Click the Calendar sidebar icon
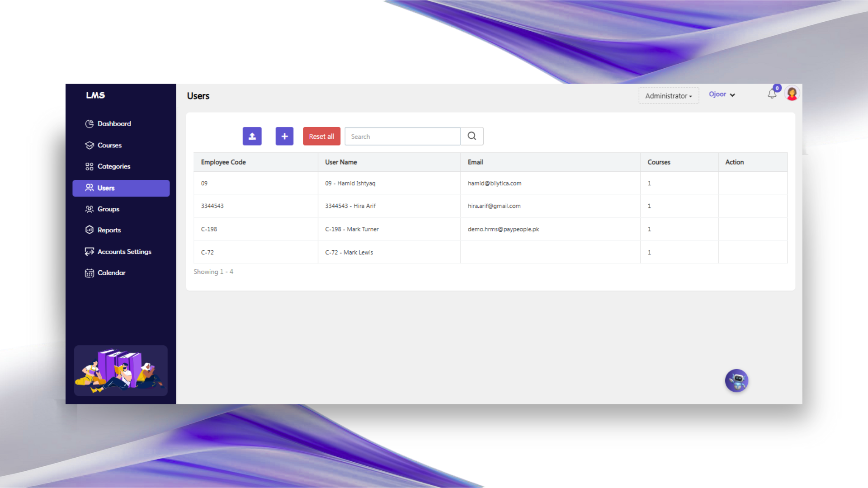 [x=90, y=273]
